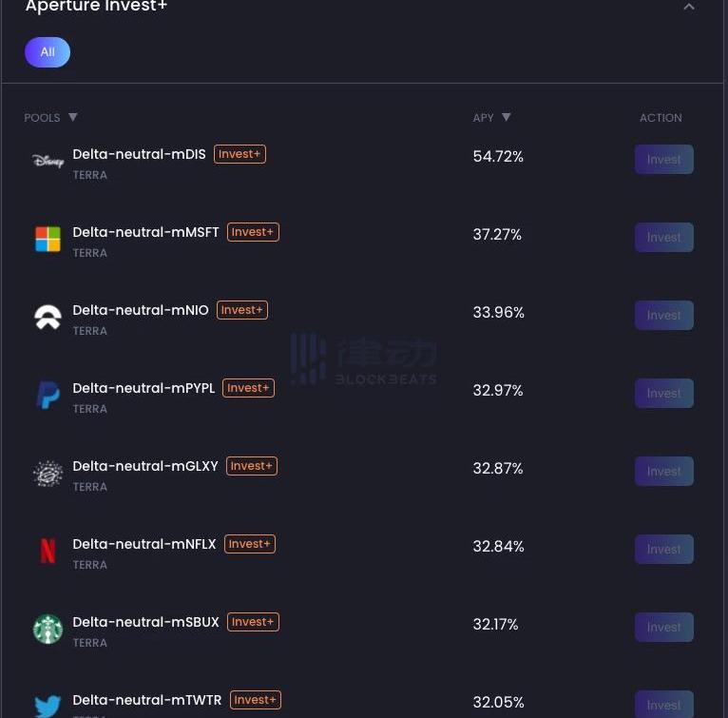Click the Galaxy mGLXY logo icon
This screenshot has width=728, height=718.
coord(48,473)
